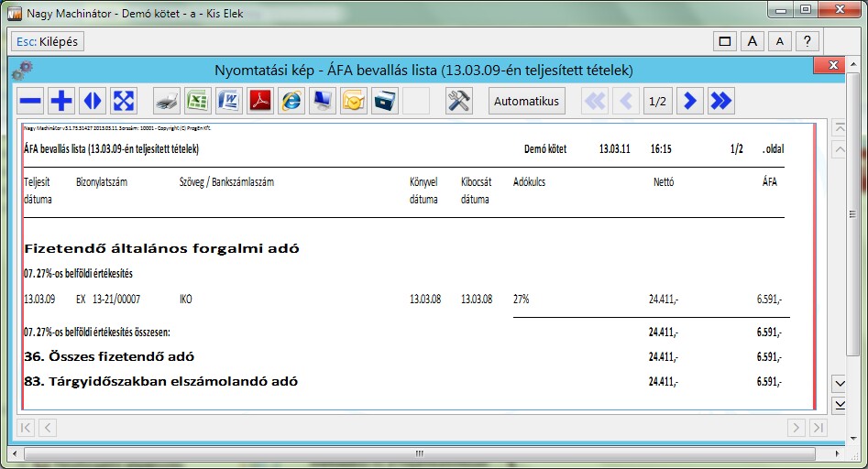
Task: Click the larger font A button
Action: pyautogui.click(x=752, y=41)
